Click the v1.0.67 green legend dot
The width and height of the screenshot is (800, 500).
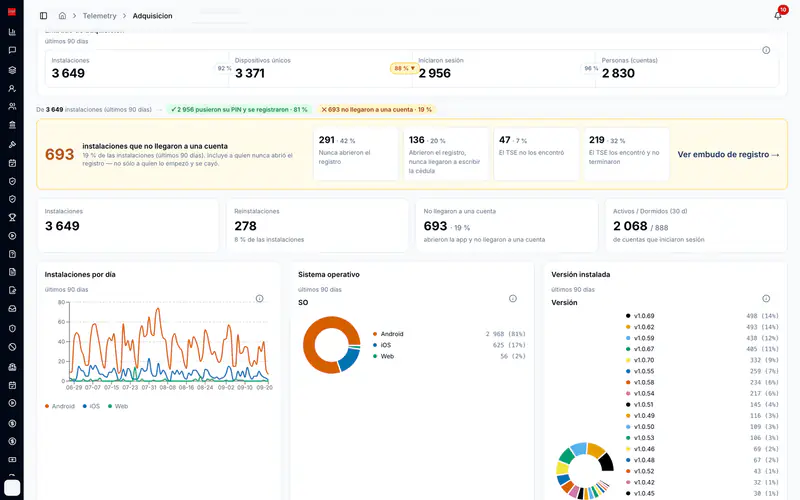(x=628, y=349)
